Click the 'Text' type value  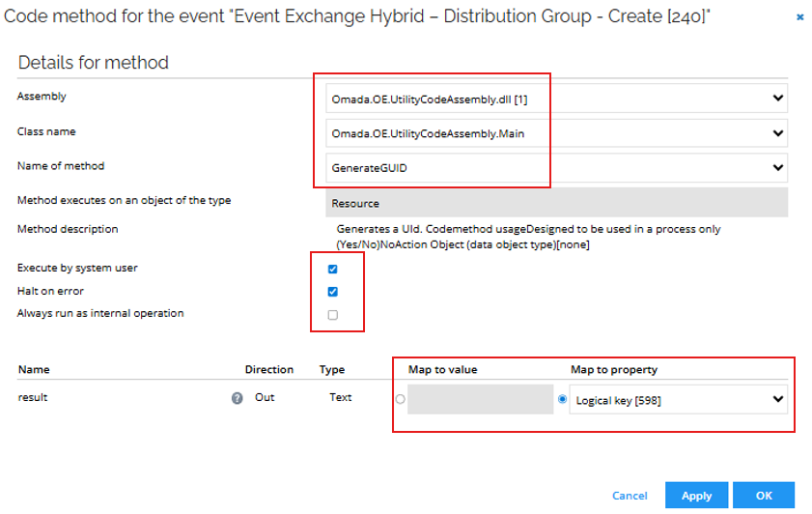click(x=341, y=397)
